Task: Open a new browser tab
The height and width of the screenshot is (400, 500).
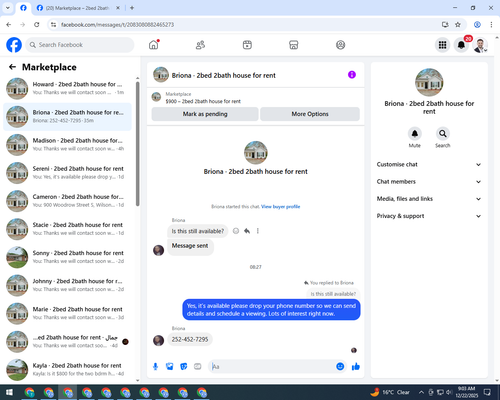Action: point(132,8)
